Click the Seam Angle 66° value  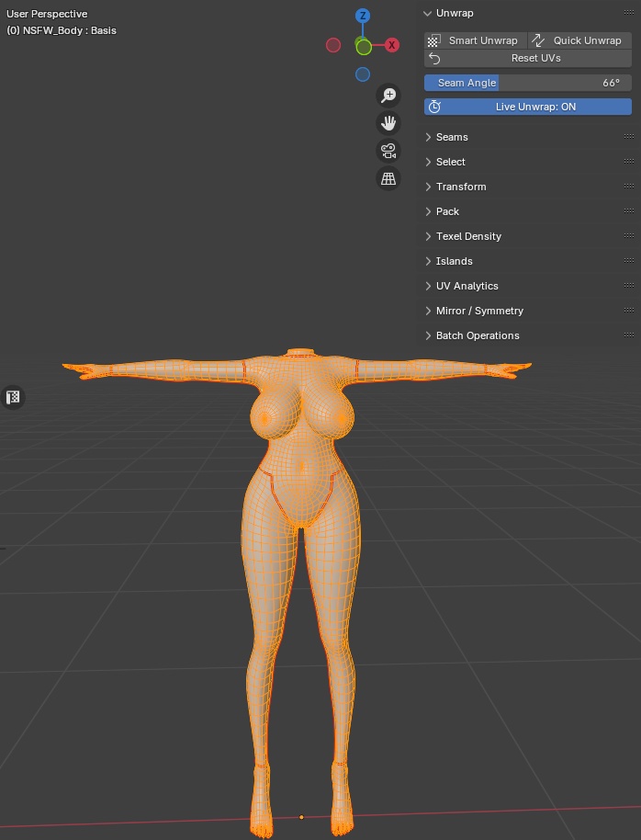coord(611,83)
